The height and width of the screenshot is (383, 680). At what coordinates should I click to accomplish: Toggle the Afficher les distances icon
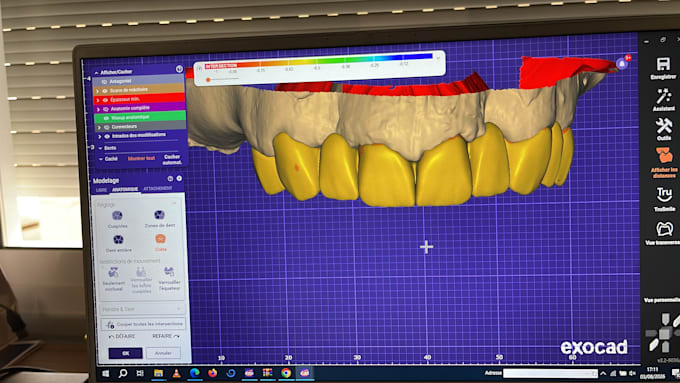tap(664, 155)
